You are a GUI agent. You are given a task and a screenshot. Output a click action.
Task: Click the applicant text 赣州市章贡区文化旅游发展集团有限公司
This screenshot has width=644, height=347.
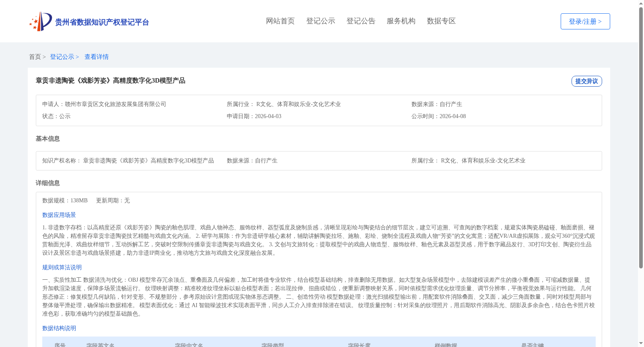pyautogui.click(x=116, y=104)
